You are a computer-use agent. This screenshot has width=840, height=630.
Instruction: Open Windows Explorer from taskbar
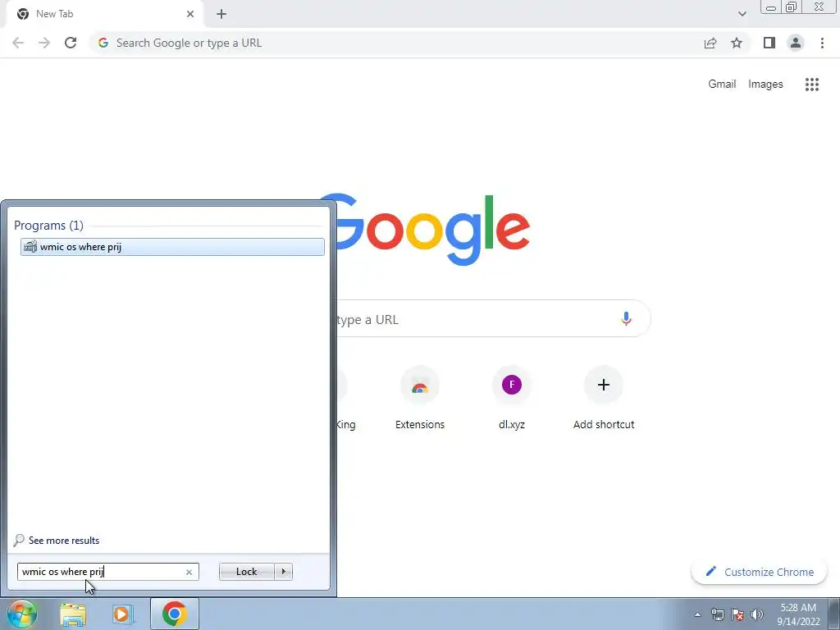(x=73, y=614)
